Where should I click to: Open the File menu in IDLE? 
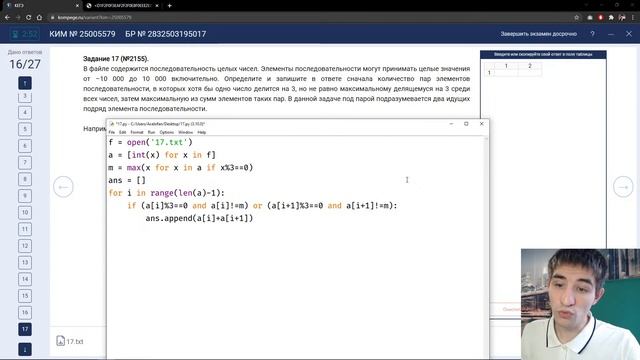click(x=112, y=132)
